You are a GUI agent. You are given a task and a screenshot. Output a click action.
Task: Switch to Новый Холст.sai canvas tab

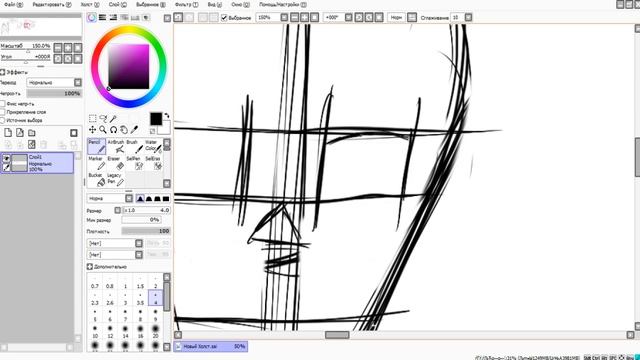tap(211, 347)
